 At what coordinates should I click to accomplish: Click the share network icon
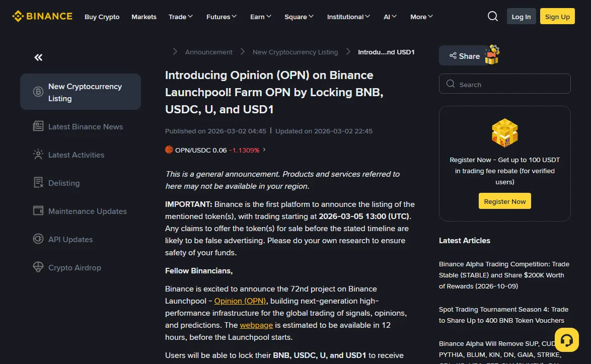[x=453, y=56]
